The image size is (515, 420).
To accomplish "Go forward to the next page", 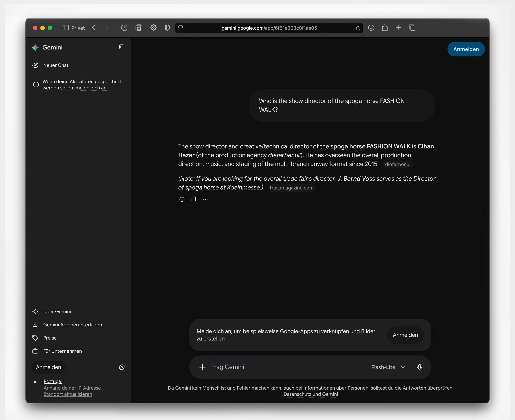I will click(107, 28).
